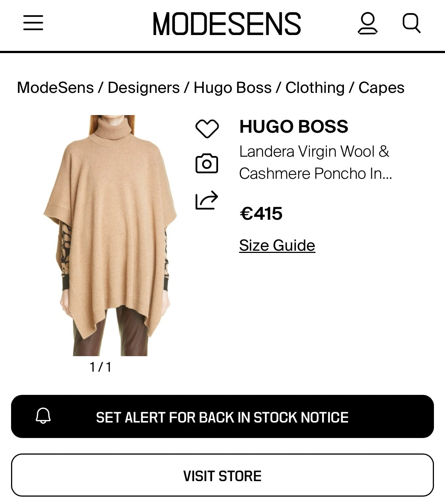445x504 pixels.
Task: Open ModeSens breadcrumb link
Action: pos(55,88)
